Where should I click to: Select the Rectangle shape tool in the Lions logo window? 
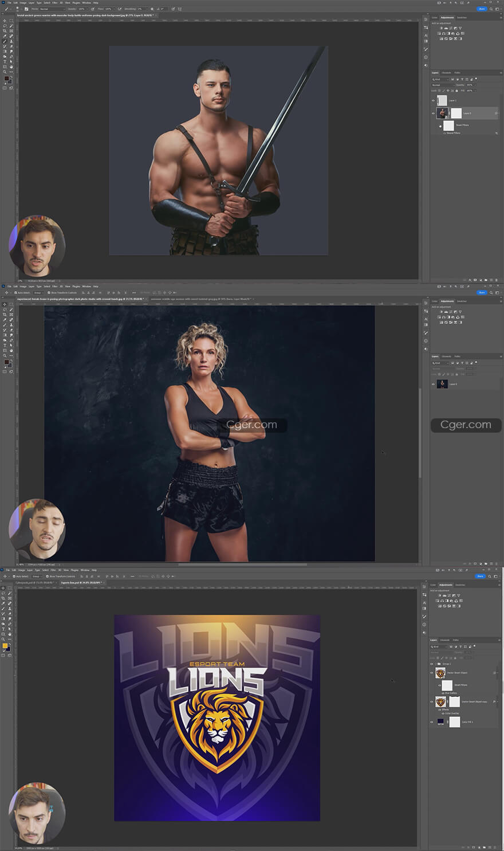click(x=3, y=634)
